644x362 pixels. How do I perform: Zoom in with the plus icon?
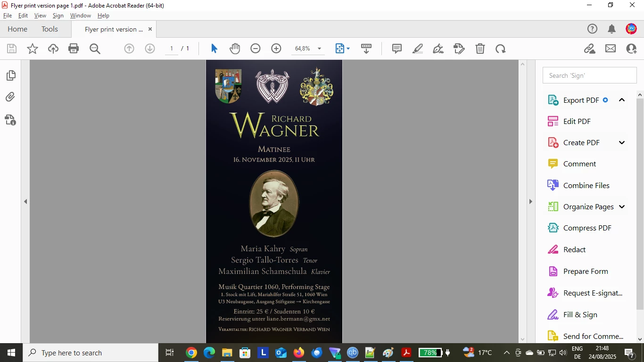[276, 49]
